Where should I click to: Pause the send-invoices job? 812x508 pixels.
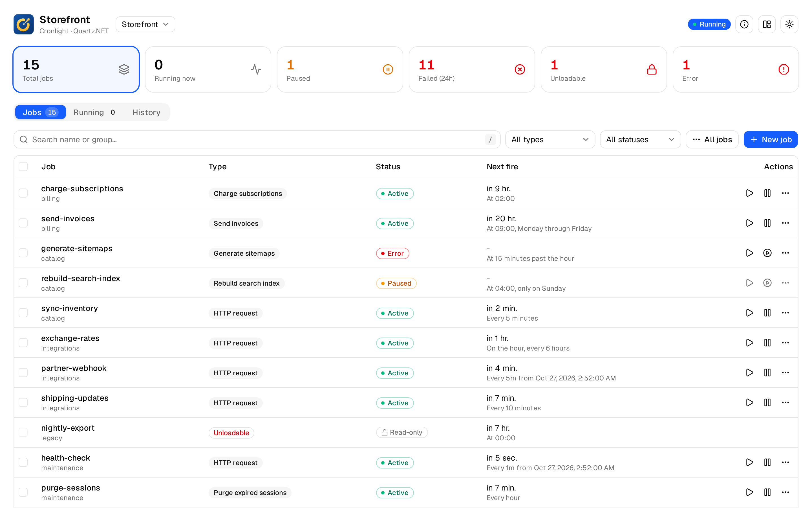(x=767, y=223)
